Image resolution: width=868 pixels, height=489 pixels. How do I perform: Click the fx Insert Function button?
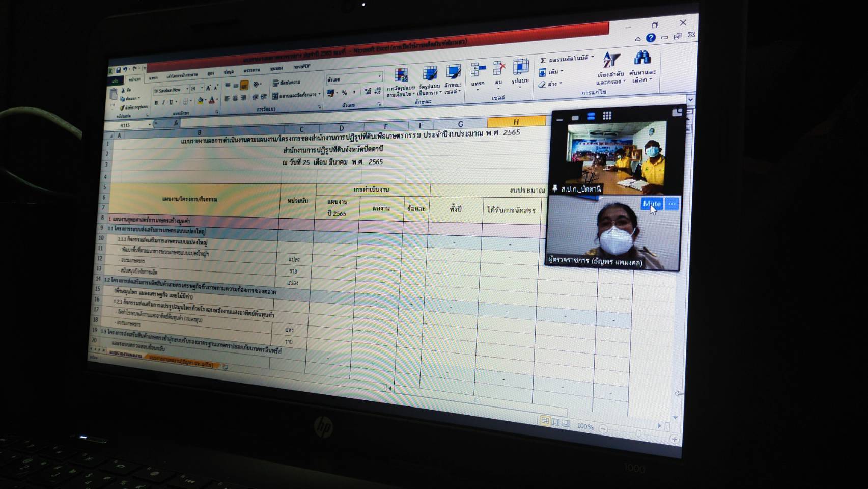pos(176,123)
